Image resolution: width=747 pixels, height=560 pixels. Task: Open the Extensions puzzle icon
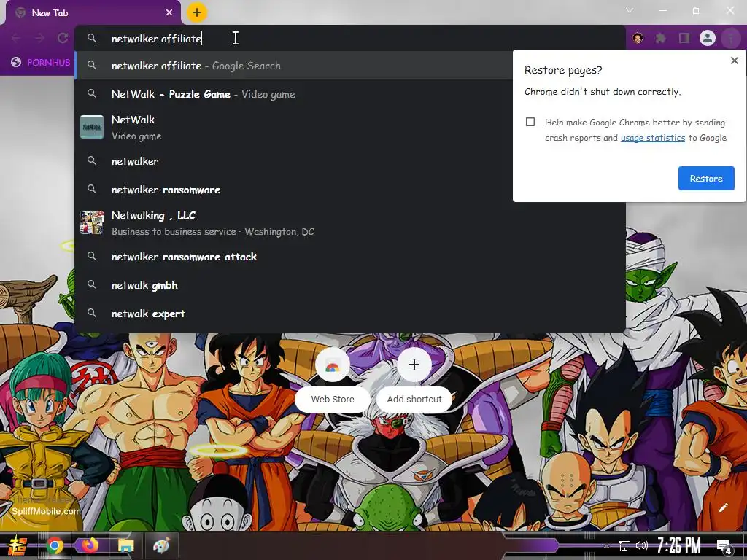pos(661,38)
